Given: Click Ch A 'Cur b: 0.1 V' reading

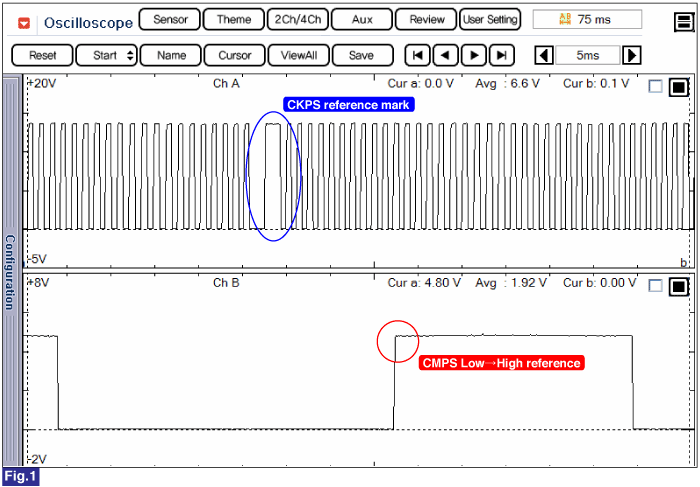Looking at the screenshot, I should 596,83.
